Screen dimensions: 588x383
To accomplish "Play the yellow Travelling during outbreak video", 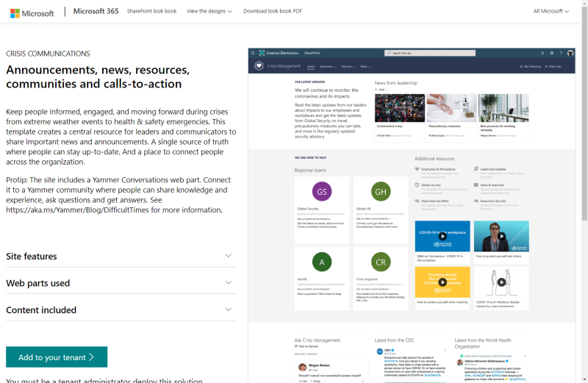I will (442, 282).
